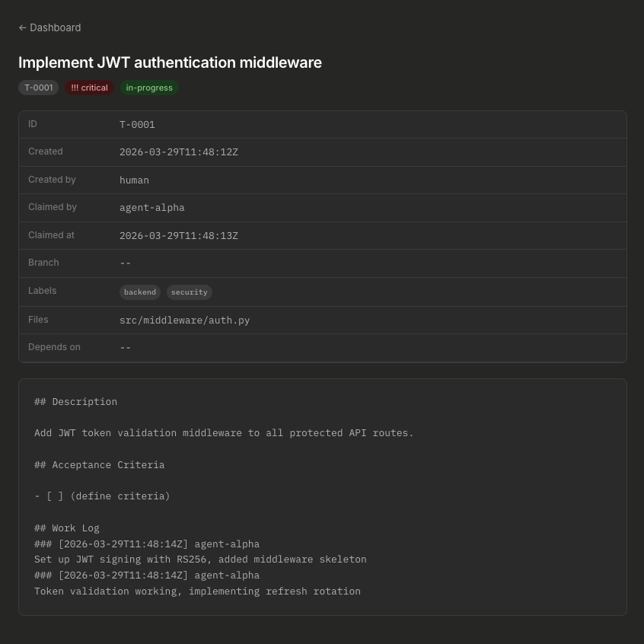The width and height of the screenshot is (644, 644).
Task: Click the 'Claimed by' field label
Action: [x=53, y=207]
